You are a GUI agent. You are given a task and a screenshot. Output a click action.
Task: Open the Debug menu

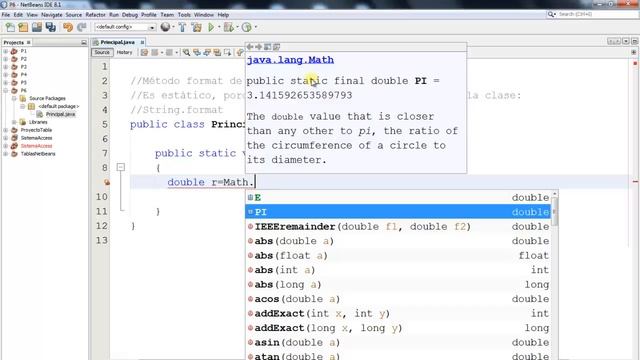130,15
